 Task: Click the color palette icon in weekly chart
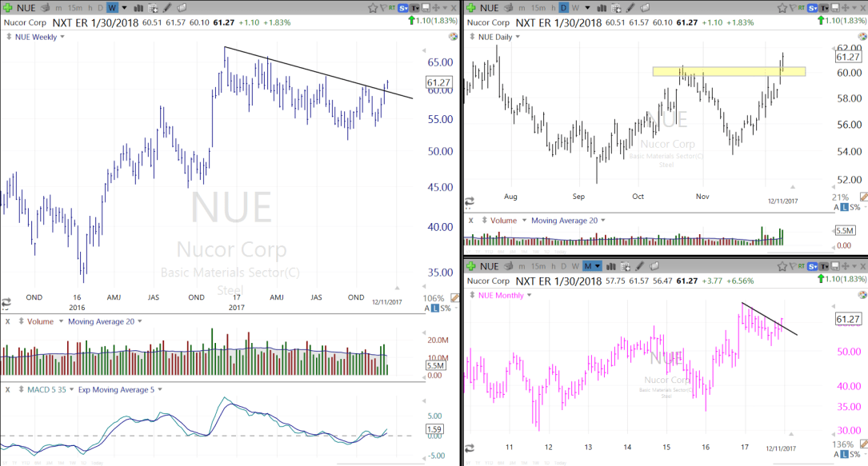tap(453, 37)
